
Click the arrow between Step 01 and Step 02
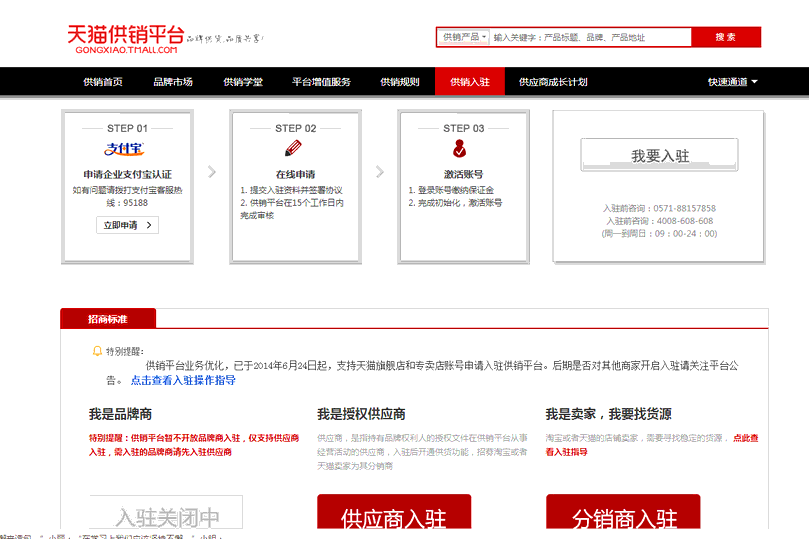point(212,172)
